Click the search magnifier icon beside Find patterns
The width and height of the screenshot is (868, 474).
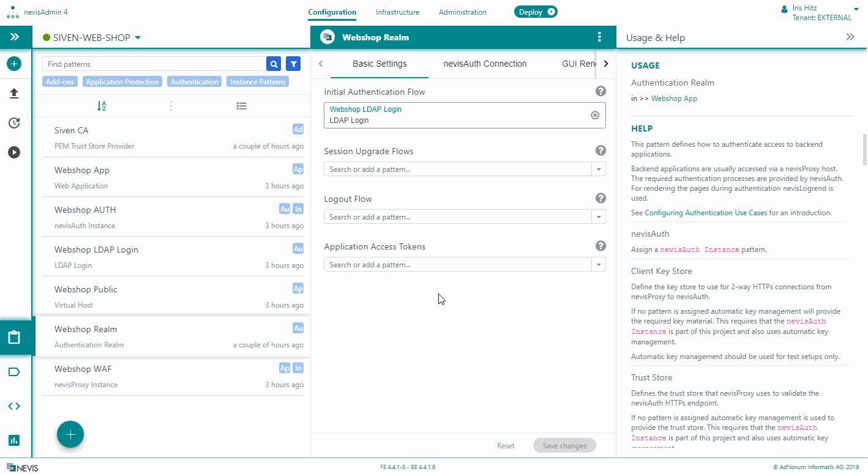pos(274,64)
